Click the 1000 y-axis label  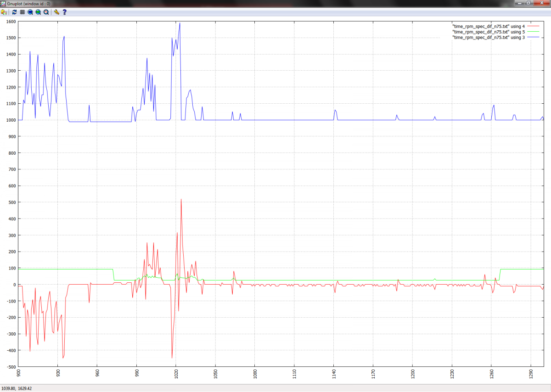(11, 120)
